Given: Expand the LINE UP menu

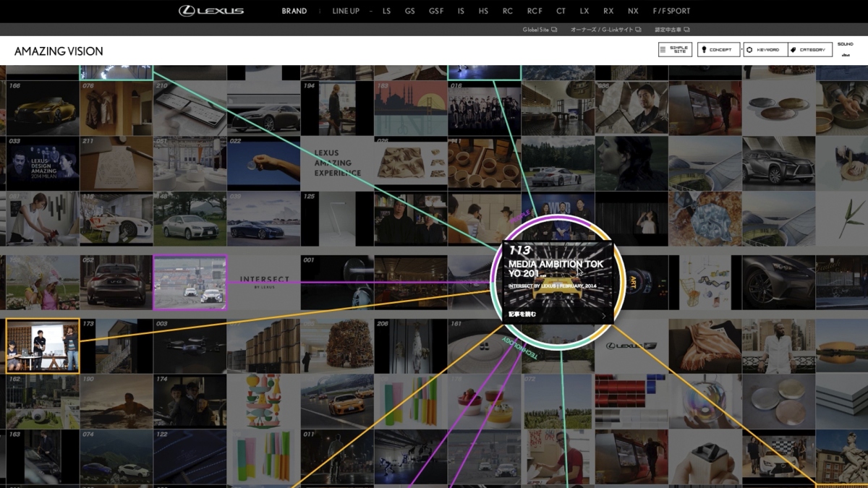Looking at the screenshot, I should click(x=346, y=11).
